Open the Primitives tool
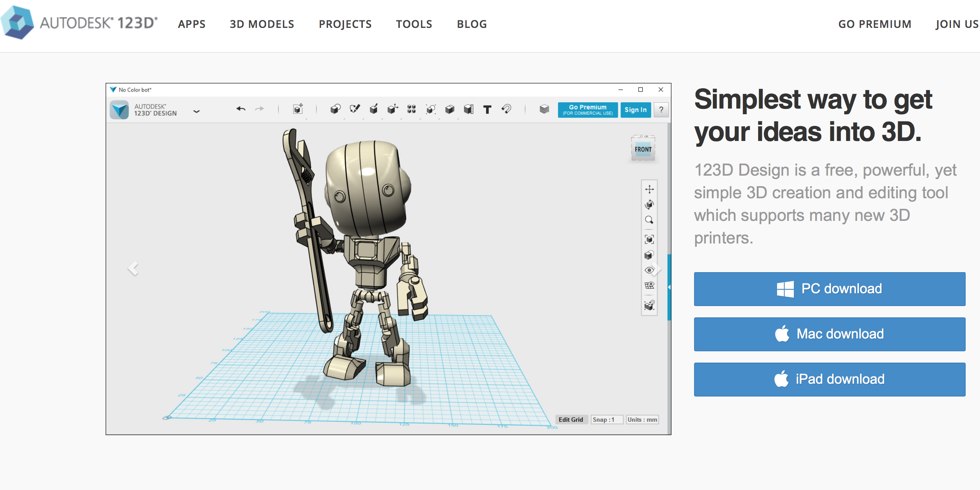 (x=335, y=109)
